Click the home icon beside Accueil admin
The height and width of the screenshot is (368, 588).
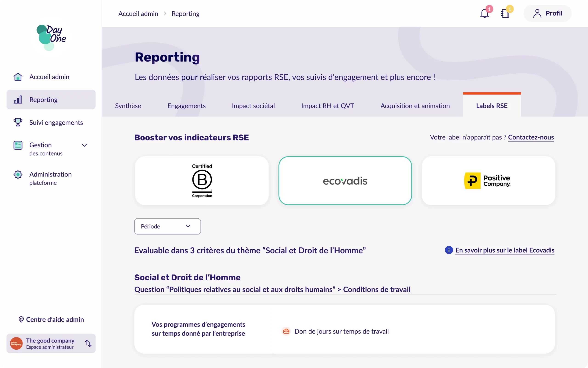18,77
